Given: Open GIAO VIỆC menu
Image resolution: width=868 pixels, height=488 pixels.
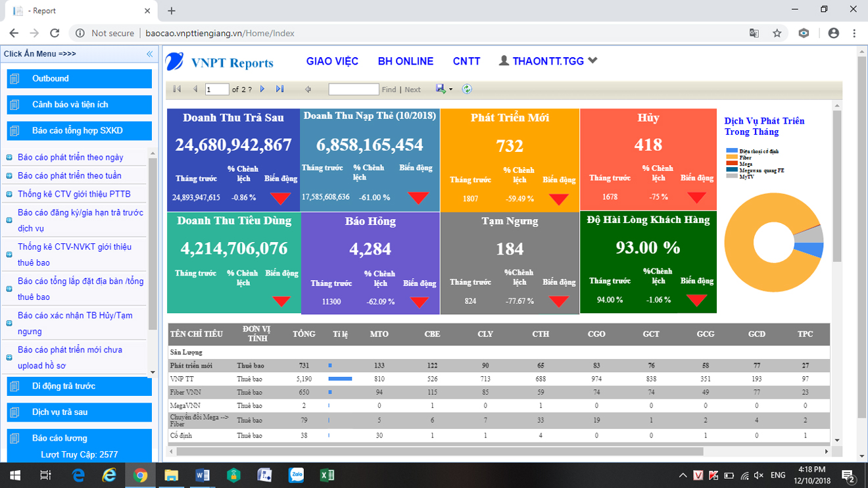Looking at the screenshot, I should click(332, 61).
